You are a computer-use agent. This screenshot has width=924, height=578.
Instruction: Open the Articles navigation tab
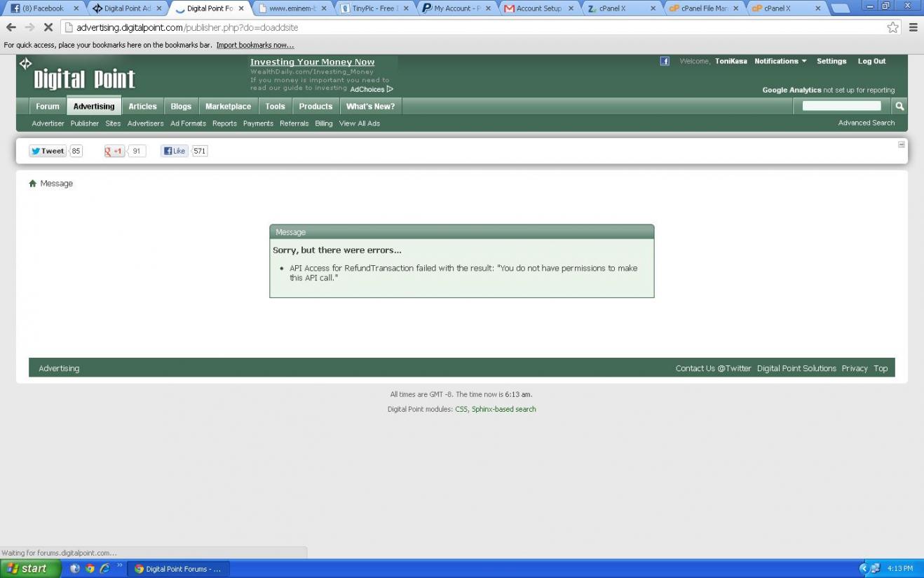tap(142, 107)
